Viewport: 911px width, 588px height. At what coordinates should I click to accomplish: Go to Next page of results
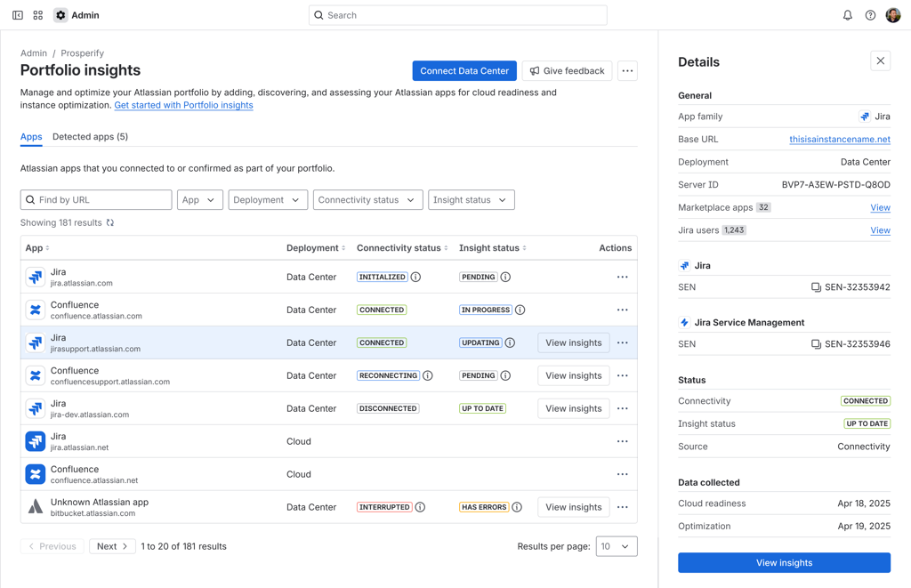[112, 546]
